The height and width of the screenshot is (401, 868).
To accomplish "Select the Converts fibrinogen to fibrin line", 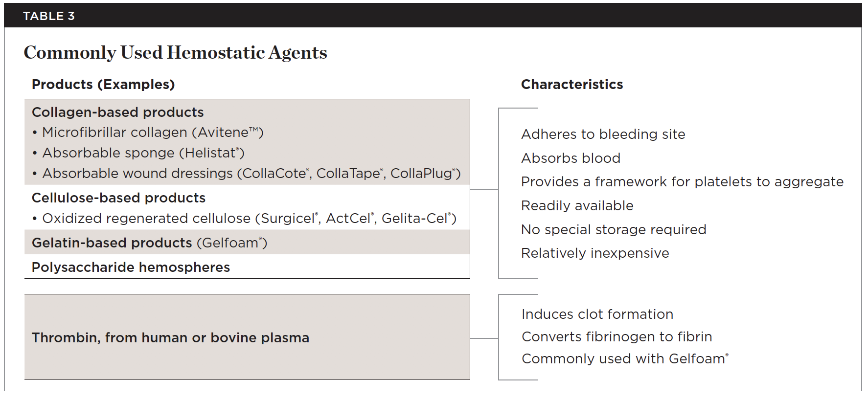I will tap(617, 337).
